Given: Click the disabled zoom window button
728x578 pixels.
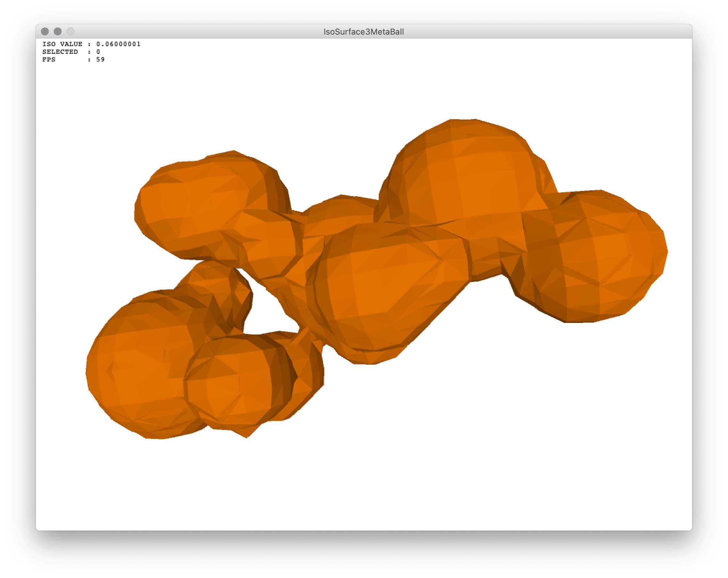Looking at the screenshot, I should tap(70, 31).
